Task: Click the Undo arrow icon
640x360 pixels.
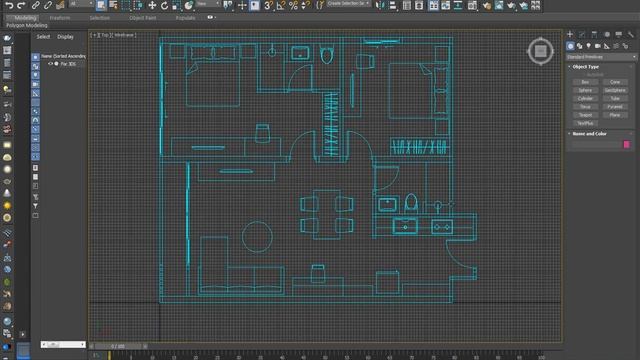Action: (x=9, y=5)
